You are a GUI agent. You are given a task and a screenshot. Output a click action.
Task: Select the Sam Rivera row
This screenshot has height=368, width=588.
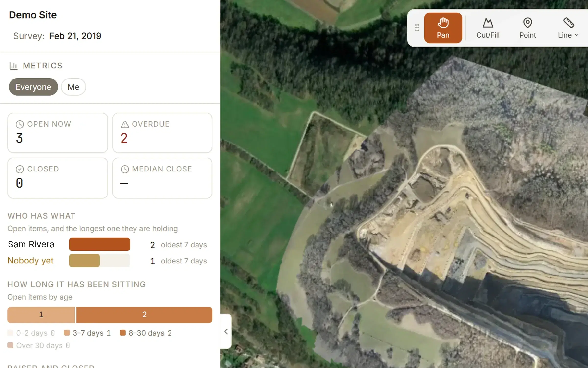[107, 244]
